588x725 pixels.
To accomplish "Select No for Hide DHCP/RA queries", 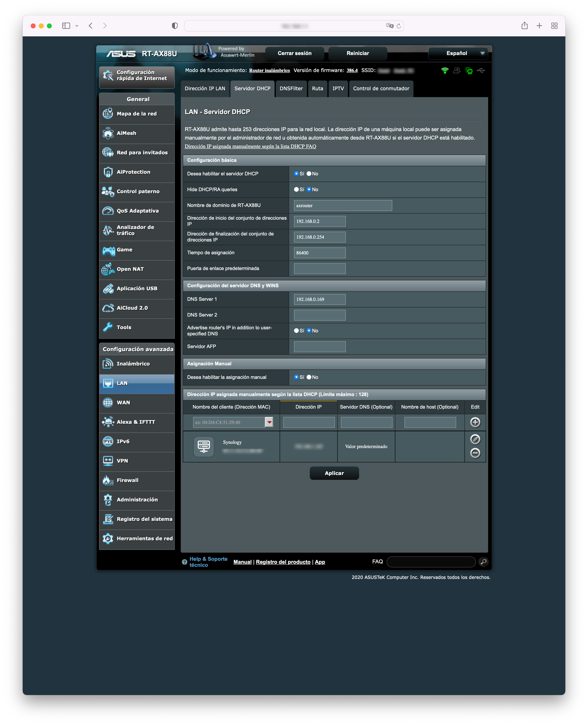I will coord(309,190).
